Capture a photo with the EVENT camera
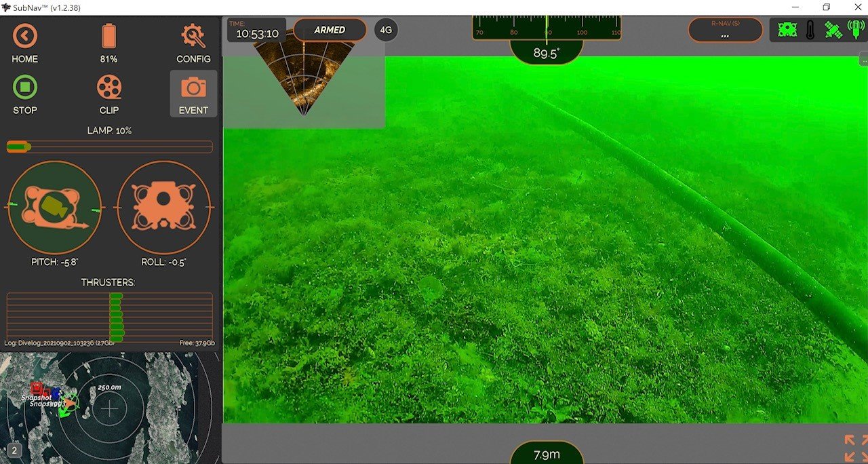The width and height of the screenshot is (868, 464). (x=193, y=93)
